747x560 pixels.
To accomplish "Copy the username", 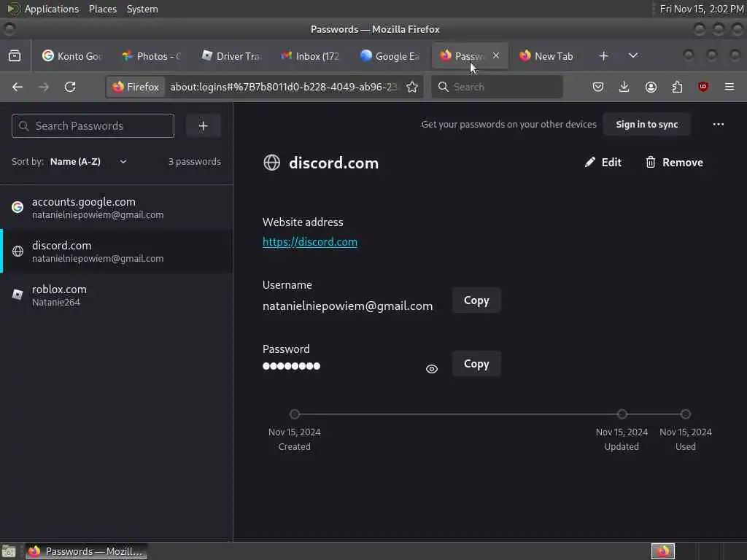I will point(476,300).
